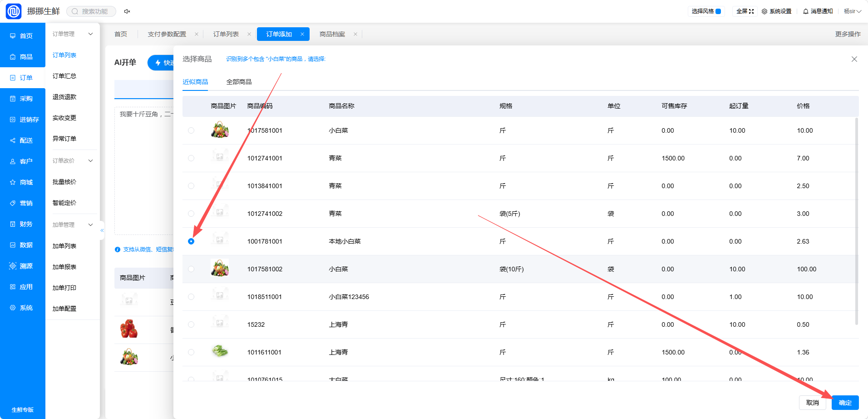Click thumbnail of 1011611001 上海青

coord(220,352)
